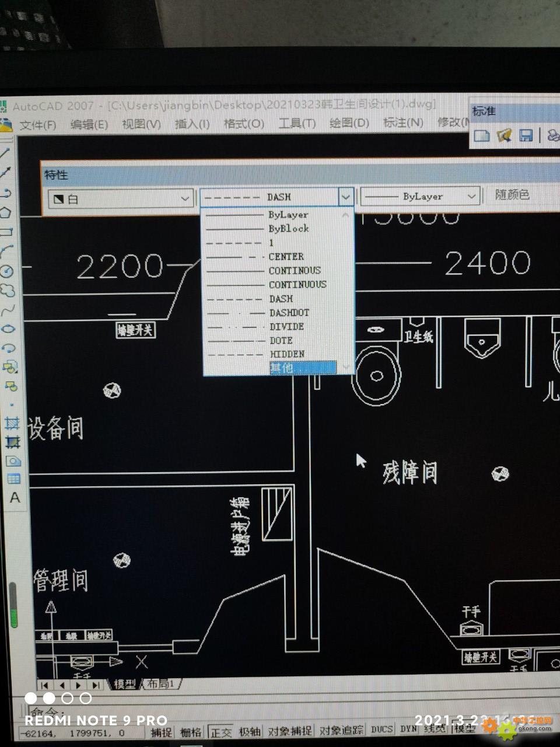Click the Make Block icon

coord(10,386)
